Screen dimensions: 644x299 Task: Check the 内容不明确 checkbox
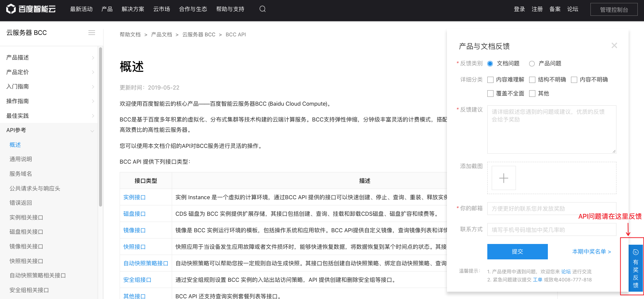pos(574,80)
